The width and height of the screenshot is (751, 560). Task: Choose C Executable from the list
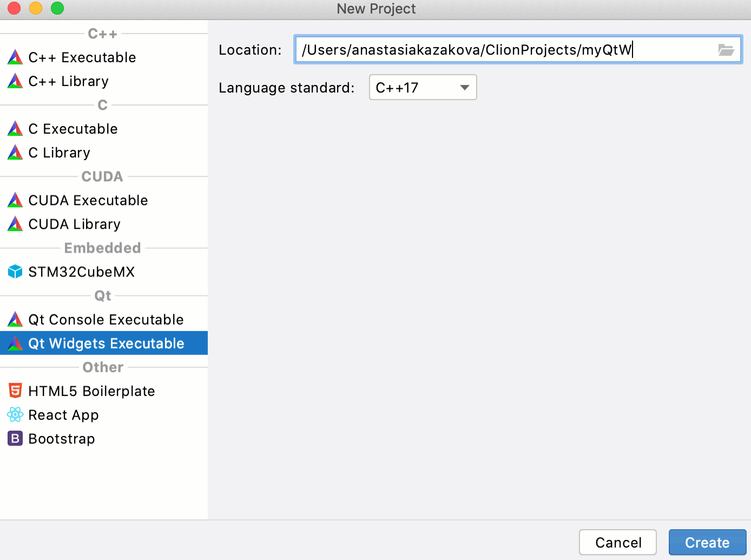(x=104, y=129)
